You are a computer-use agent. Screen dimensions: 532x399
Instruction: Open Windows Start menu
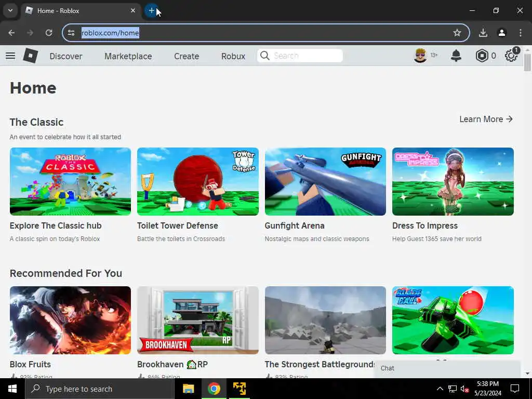coord(12,389)
